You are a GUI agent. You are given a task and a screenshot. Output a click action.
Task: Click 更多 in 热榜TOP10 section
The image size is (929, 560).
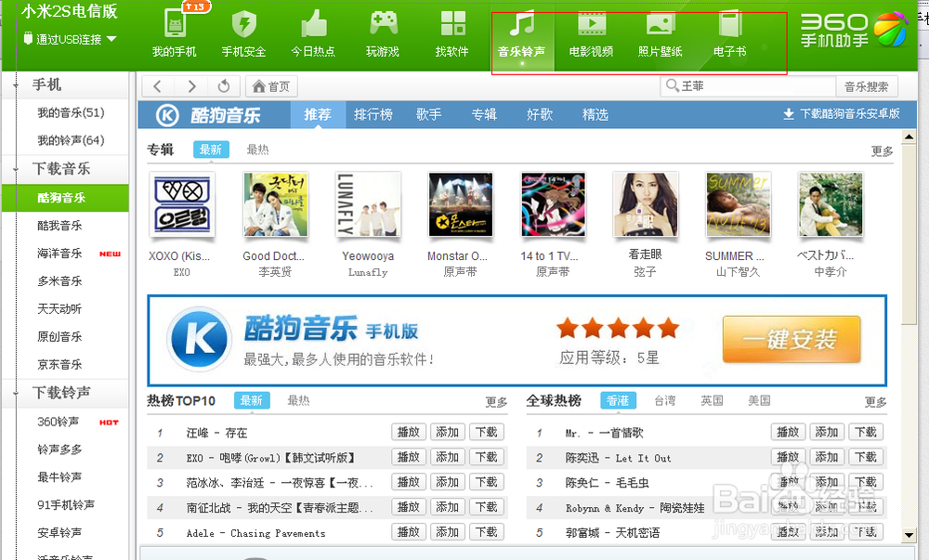[496, 402]
